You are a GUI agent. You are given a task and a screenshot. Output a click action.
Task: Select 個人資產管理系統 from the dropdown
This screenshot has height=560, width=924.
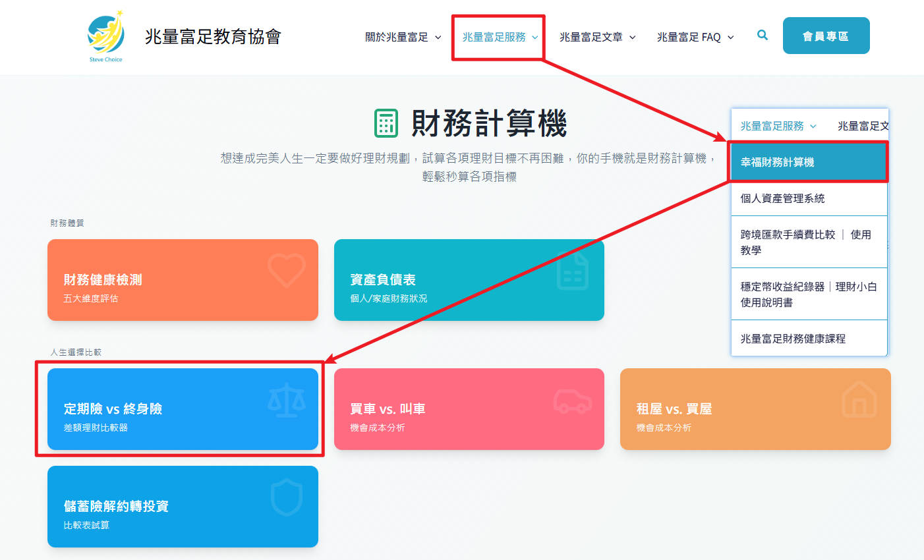809,198
